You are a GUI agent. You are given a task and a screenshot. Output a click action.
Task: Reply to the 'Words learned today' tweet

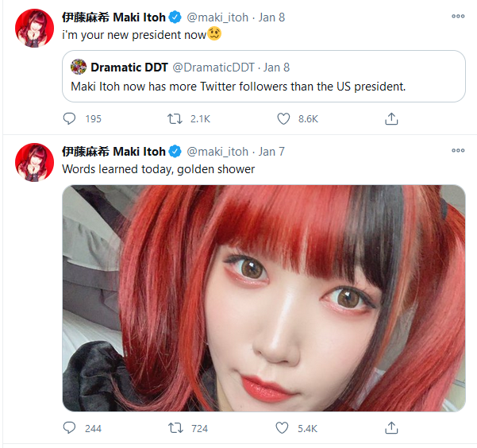[x=69, y=428]
